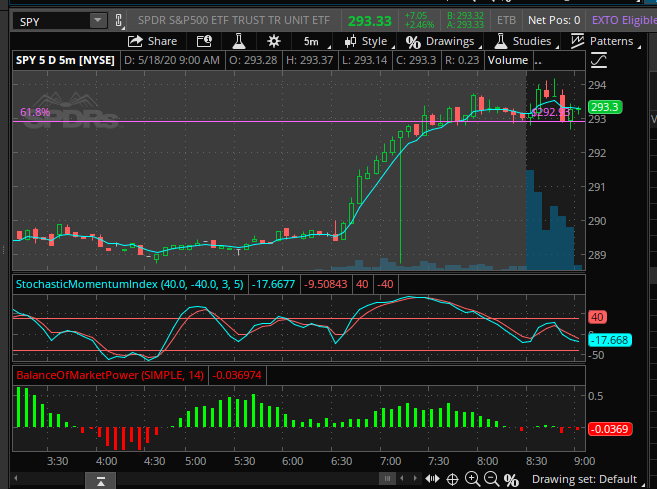Image resolution: width=657 pixels, height=489 pixels.
Task: Open the Style menu
Action: [370, 41]
